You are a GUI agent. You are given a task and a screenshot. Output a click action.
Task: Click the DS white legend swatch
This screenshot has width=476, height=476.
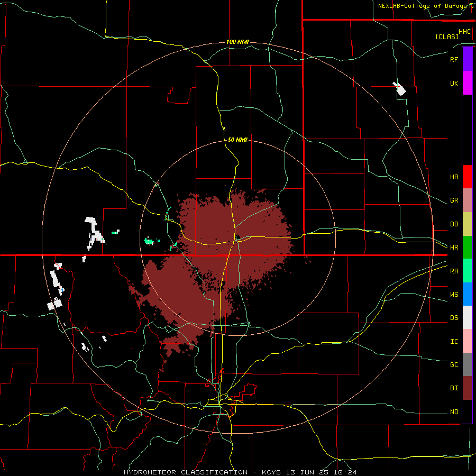[x=467, y=317]
